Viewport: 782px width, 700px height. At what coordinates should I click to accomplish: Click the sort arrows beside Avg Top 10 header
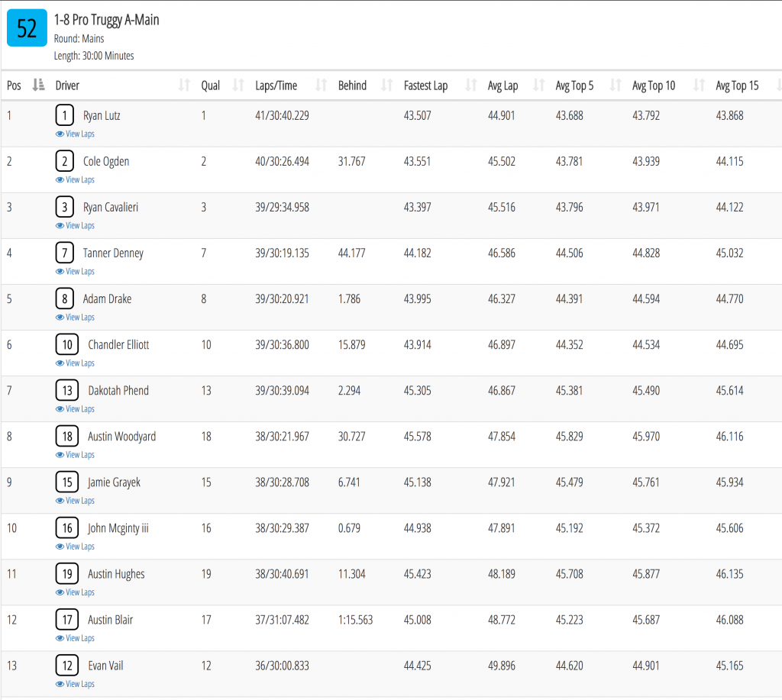700,85
